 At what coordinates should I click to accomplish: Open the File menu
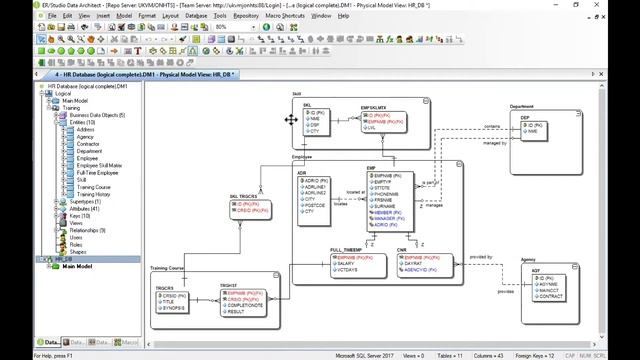coord(52,16)
